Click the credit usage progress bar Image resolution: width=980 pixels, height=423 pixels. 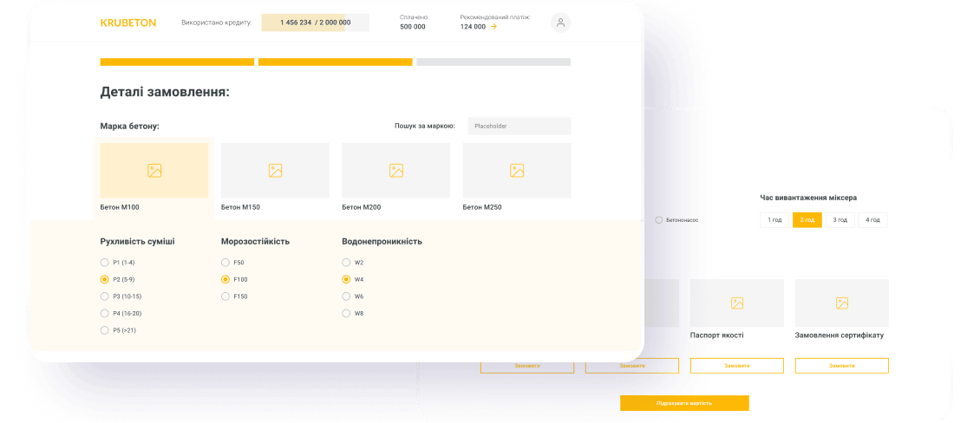click(315, 23)
